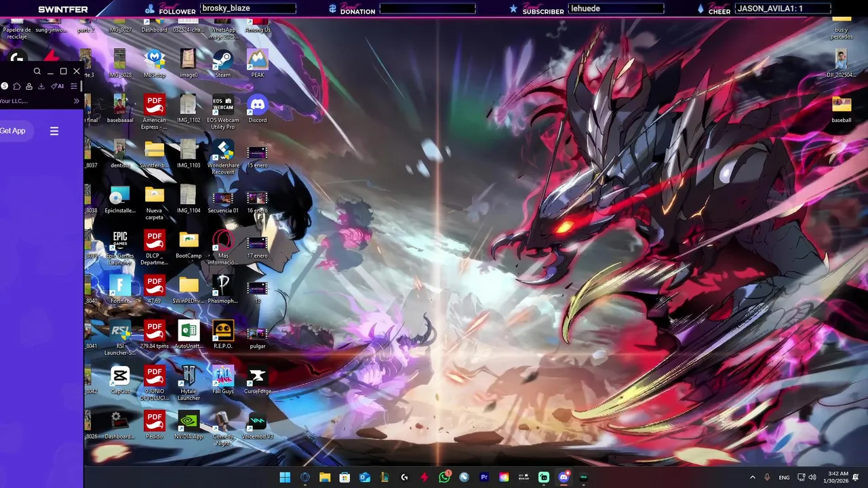Image resolution: width=868 pixels, height=488 pixels.
Task: Launch Epic Games Launcher desktop icon
Action: tap(120, 248)
